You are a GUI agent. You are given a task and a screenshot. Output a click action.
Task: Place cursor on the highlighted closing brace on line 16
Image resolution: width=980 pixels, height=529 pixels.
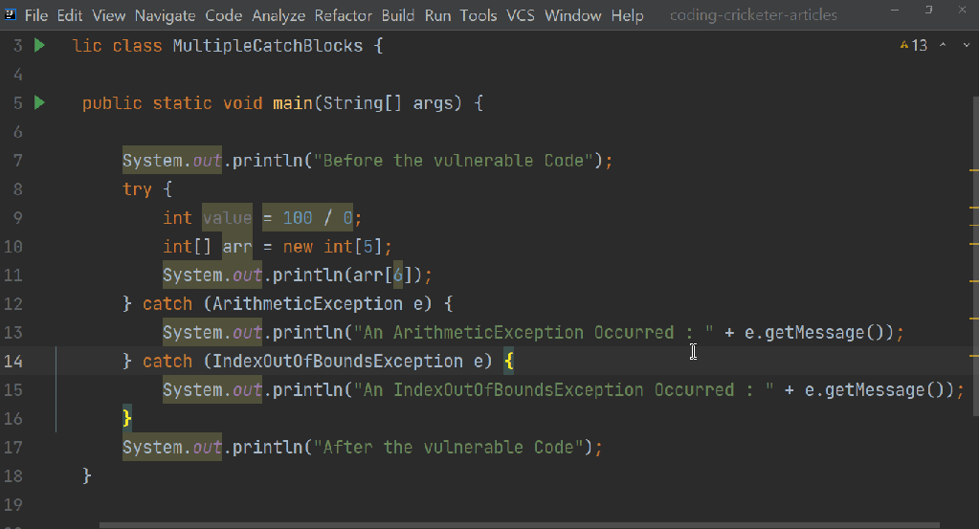[x=126, y=418]
